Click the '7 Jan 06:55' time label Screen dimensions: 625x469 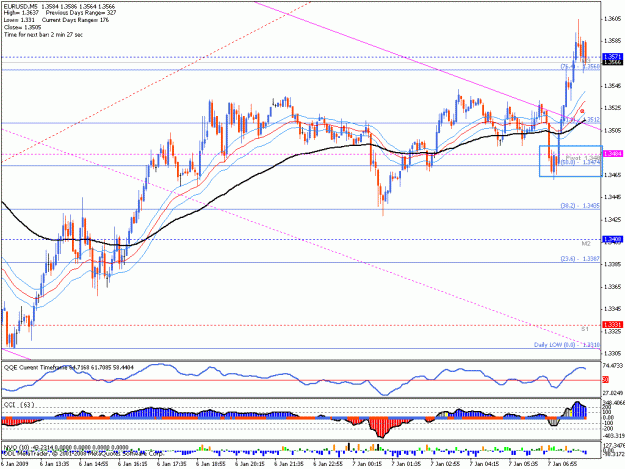[563, 464]
